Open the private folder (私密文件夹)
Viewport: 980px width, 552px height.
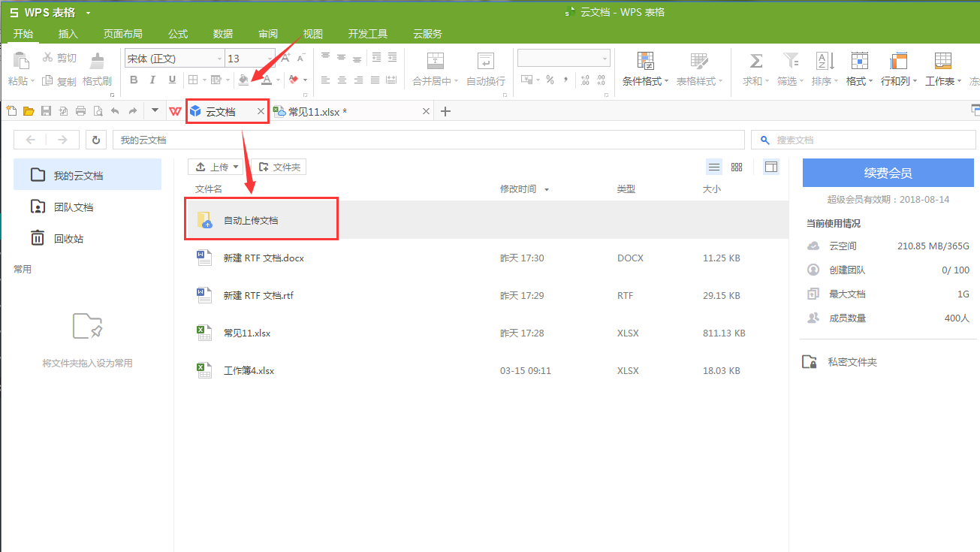click(852, 362)
